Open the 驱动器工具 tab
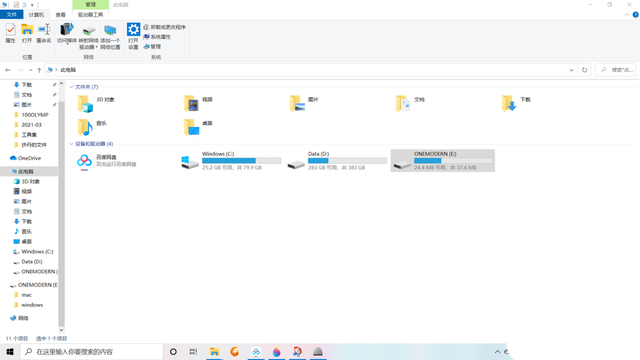Image resolution: width=640 pixels, height=360 pixels. (90, 15)
